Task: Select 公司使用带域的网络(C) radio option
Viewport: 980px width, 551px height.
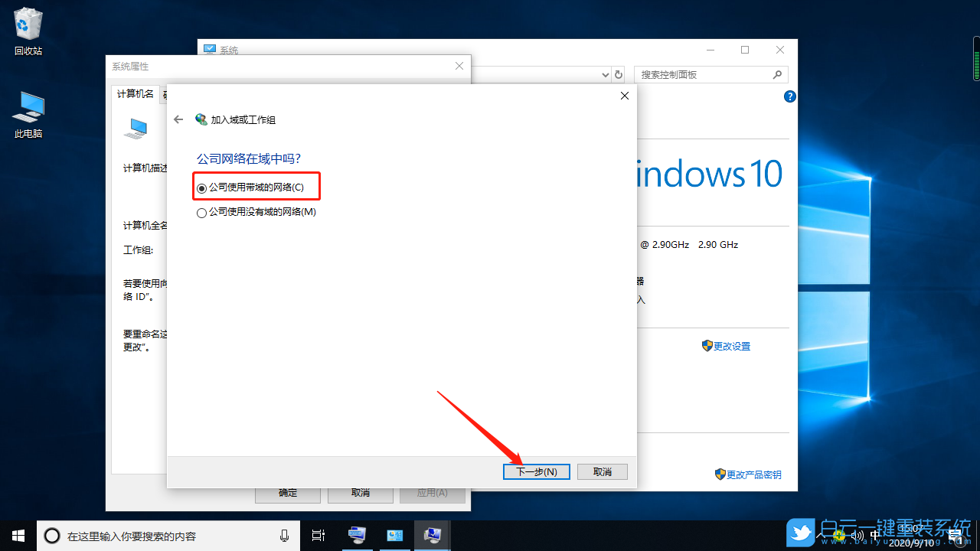Action: [x=201, y=188]
